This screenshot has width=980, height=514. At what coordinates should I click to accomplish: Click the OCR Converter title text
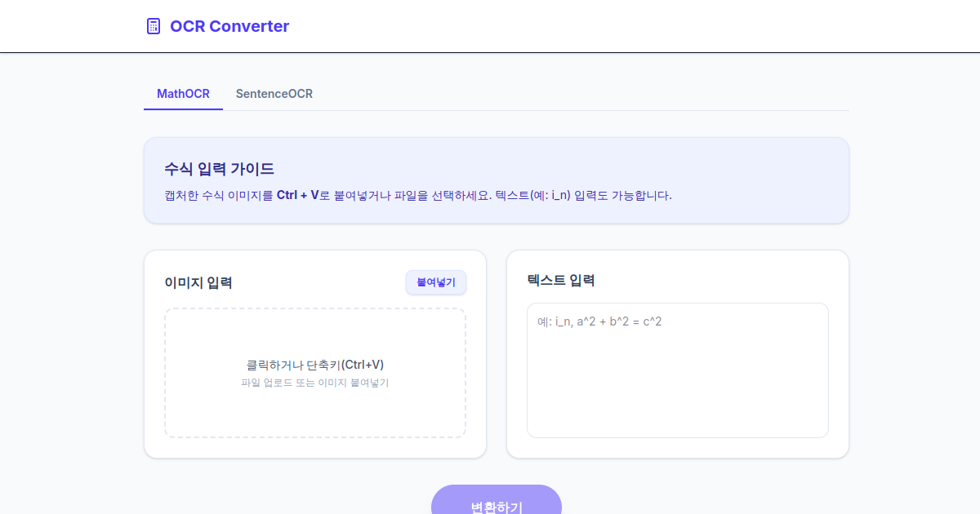point(229,26)
